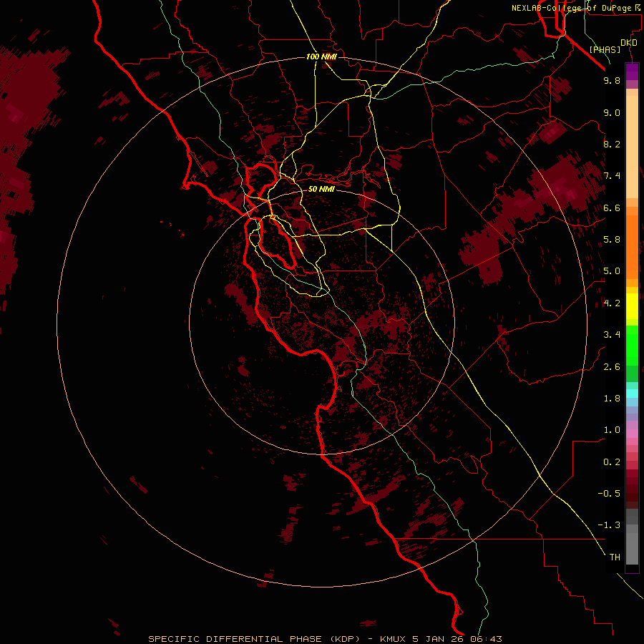
Task: Click the 2.6 scale value
Action: (x=612, y=367)
